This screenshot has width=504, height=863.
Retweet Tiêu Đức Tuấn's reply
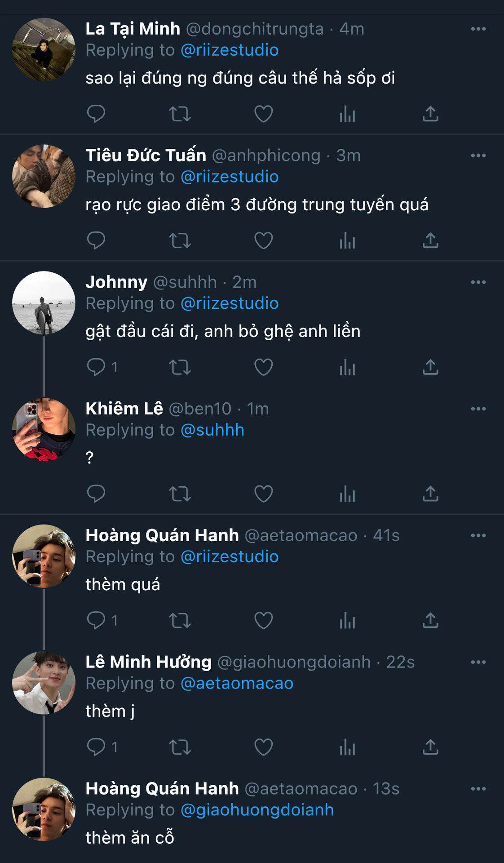(x=180, y=240)
